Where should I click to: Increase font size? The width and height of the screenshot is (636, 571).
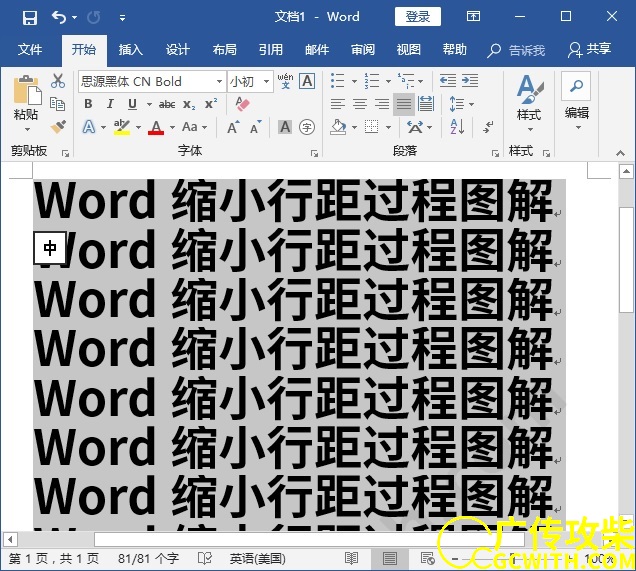click(233, 127)
